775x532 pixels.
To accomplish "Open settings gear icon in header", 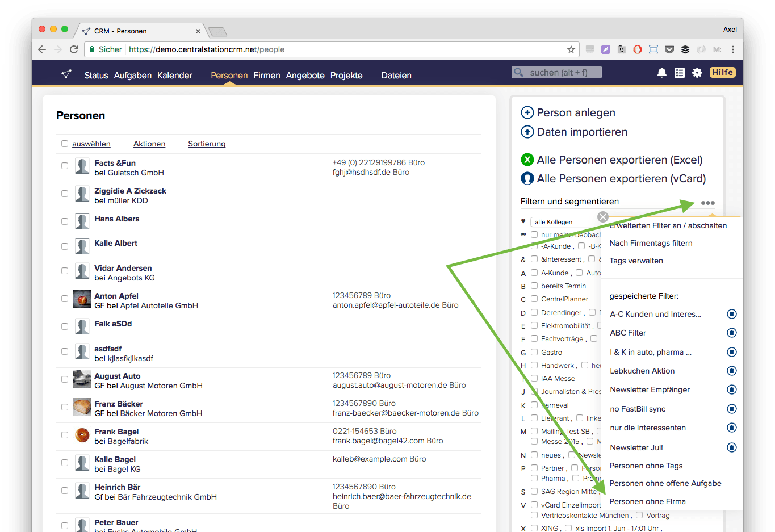I will point(697,73).
